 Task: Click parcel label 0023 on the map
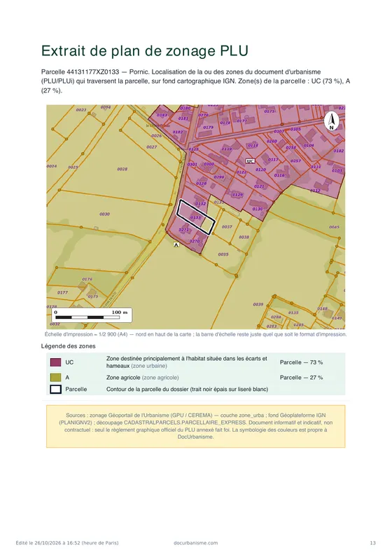[x=81, y=110]
